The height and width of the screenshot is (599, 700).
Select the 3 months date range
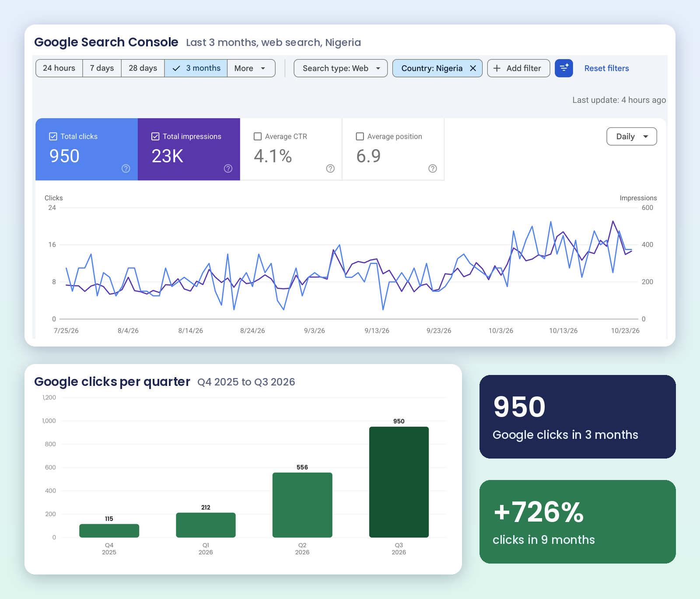coord(196,68)
